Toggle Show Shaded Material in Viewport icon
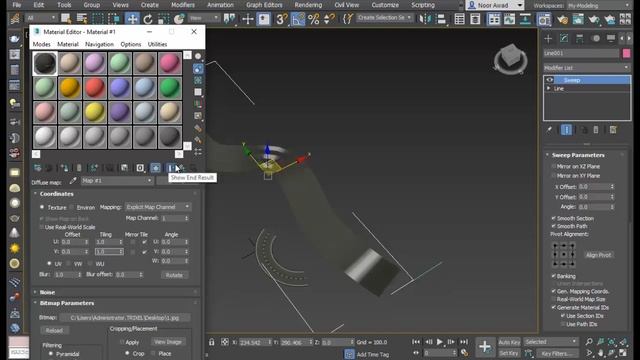The height and width of the screenshot is (360, 640). [x=156, y=168]
